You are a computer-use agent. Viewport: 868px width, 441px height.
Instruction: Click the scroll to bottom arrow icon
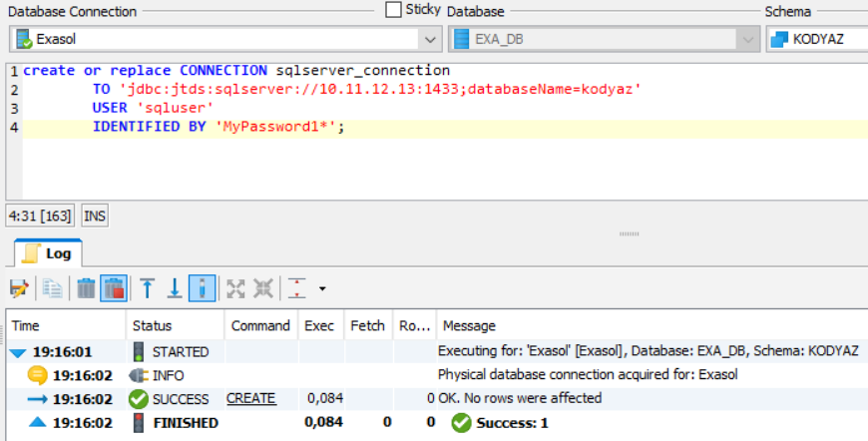click(x=175, y=288)
